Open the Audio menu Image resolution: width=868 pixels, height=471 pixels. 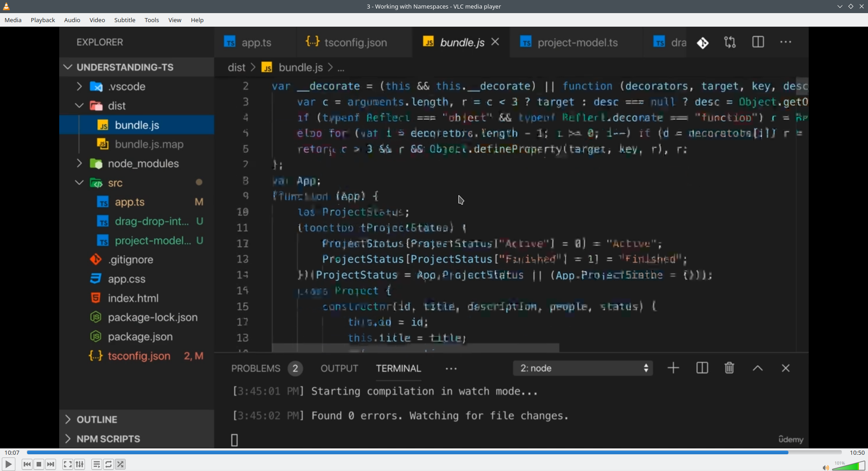pos(72,20)
